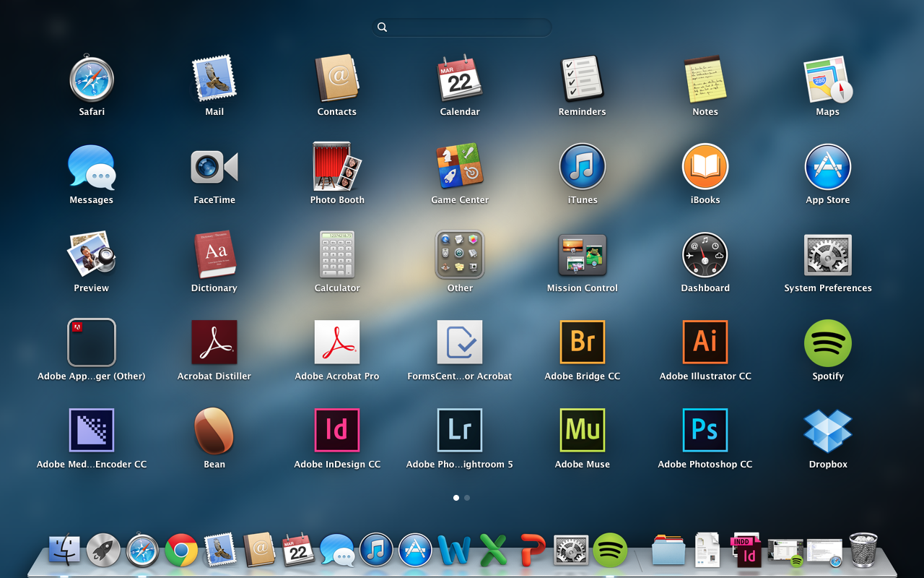Open Contacts from the Dock
The image size is (924, 578).
point(259,551)
